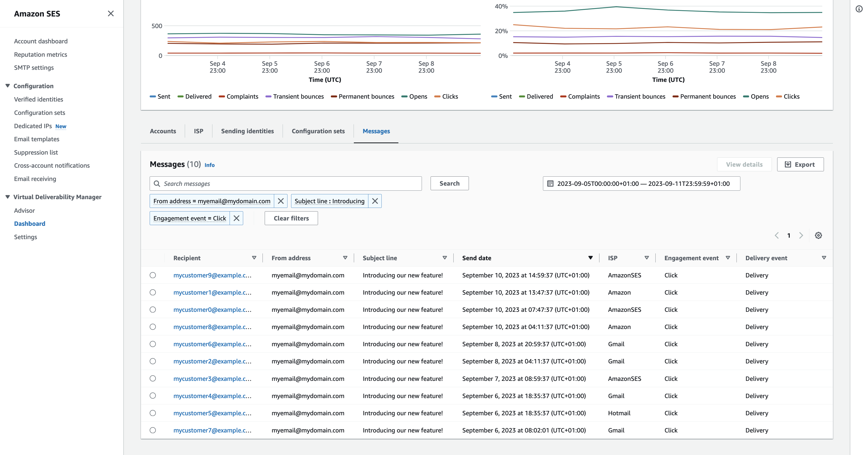Image resolution: width=868 pixels, height=455 pixels.
Task: Remove the Engagement event = Click filter
Action: coord(236,218)
